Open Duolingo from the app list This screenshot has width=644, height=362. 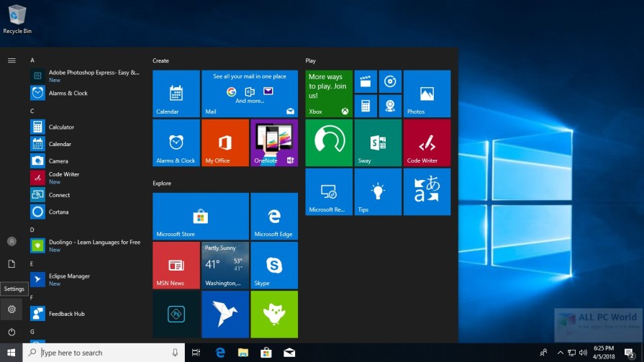[x=86, y=245]
